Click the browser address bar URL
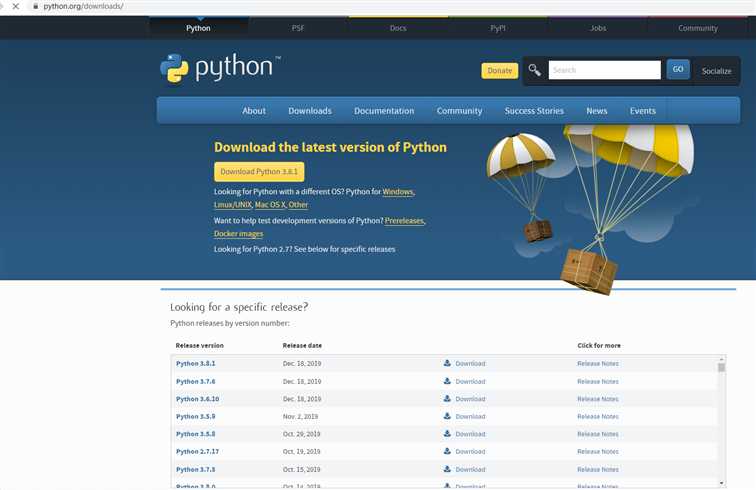Screen dimensions: 756x490 tap(83, 6)
